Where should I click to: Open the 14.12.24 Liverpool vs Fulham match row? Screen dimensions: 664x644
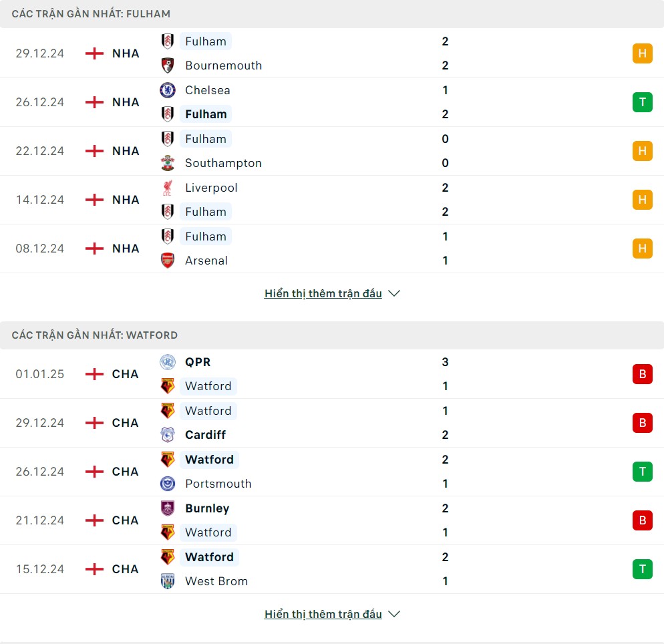pyautogui.click(x=332, y=200)
